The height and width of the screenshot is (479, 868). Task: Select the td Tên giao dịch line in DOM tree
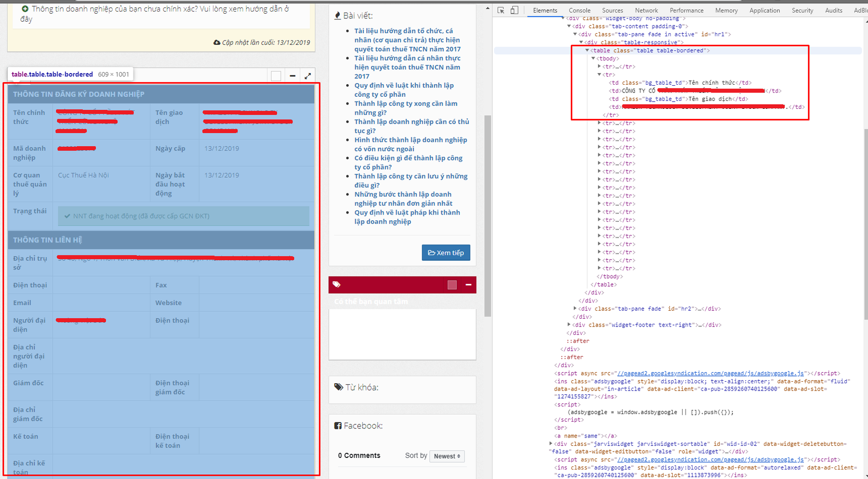click(679, 99)
